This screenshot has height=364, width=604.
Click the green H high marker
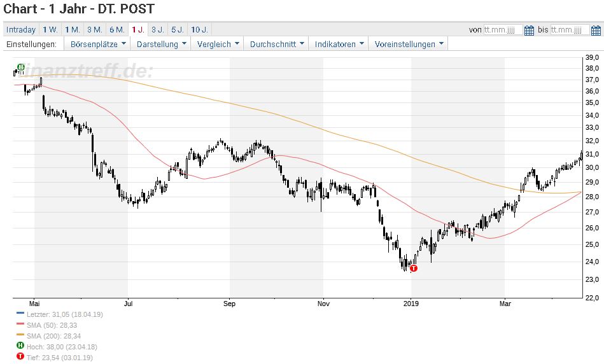[21, 67]
